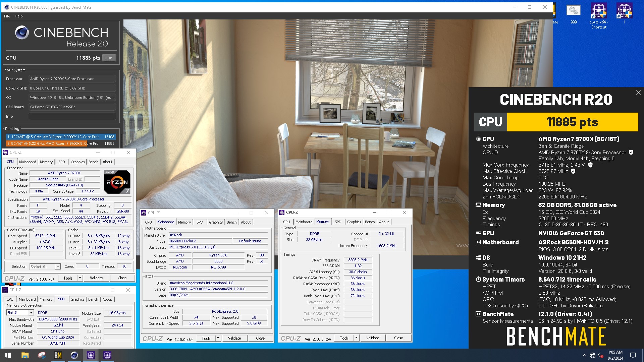Click Validate in CPU-Z Mainboard window
Image resolution: width=644 pixels, height=362 pixels.
pyautogui.click(x=234, y=338)
